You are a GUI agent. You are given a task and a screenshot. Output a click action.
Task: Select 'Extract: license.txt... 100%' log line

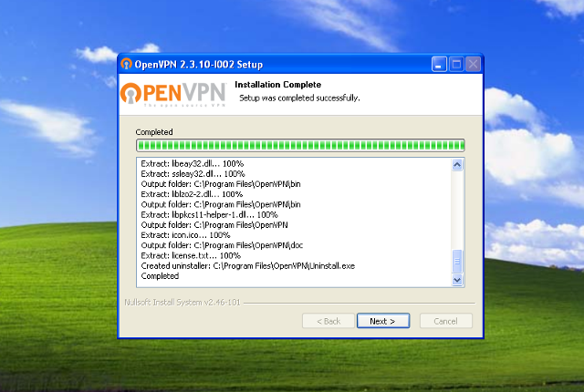coord(191,255)
